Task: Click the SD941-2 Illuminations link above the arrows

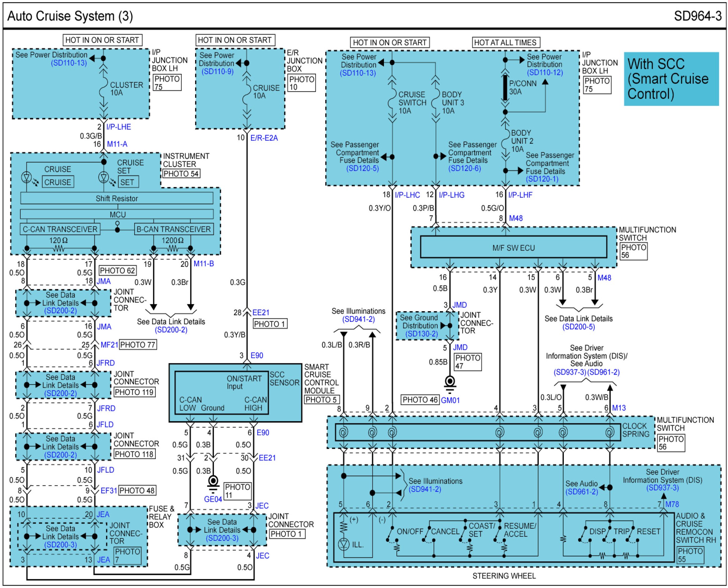Action: (358, 319)
